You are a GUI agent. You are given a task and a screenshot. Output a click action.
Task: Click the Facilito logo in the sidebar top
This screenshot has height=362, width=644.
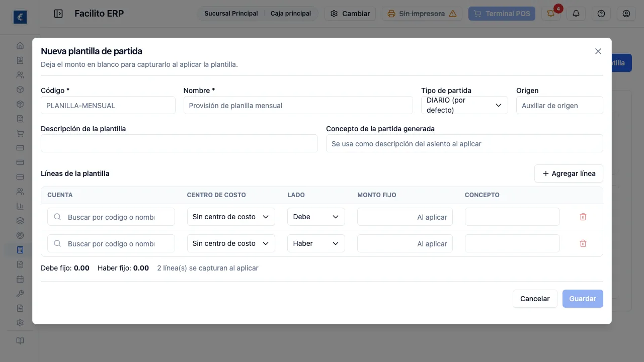(x=20, y=17)
